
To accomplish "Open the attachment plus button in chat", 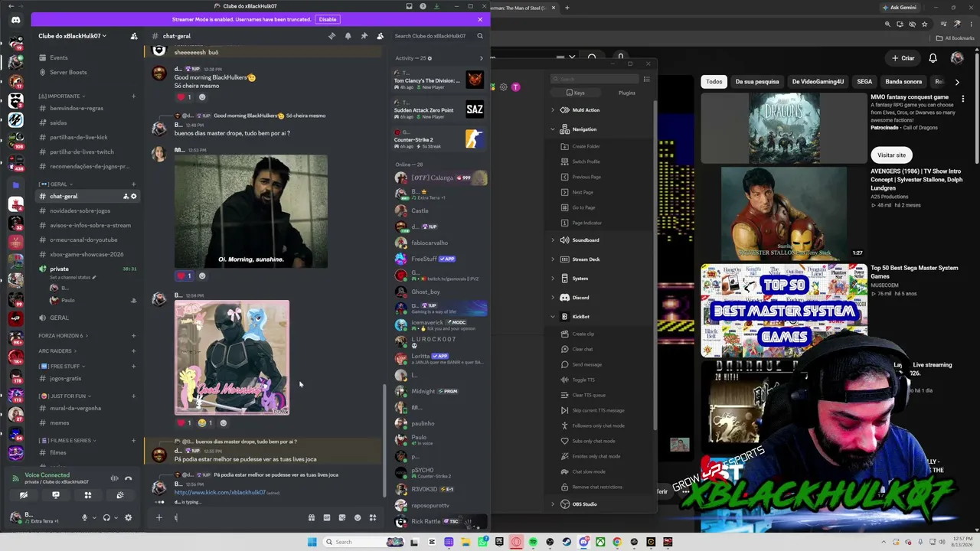I will (159, 517).
